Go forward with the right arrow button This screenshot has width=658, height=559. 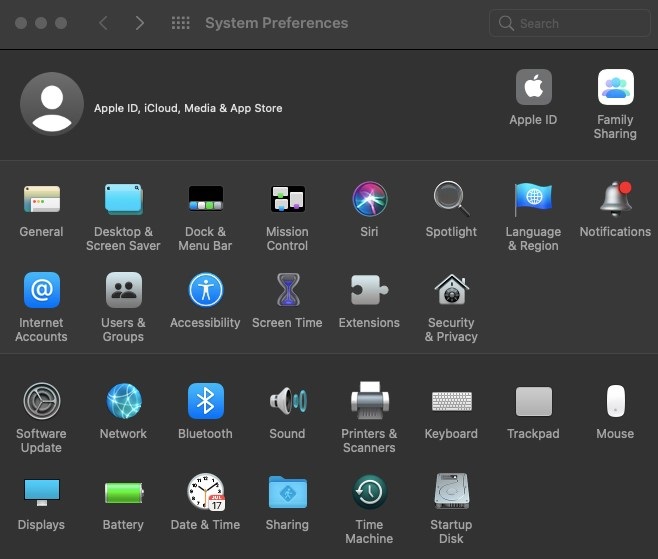point(140,23)
